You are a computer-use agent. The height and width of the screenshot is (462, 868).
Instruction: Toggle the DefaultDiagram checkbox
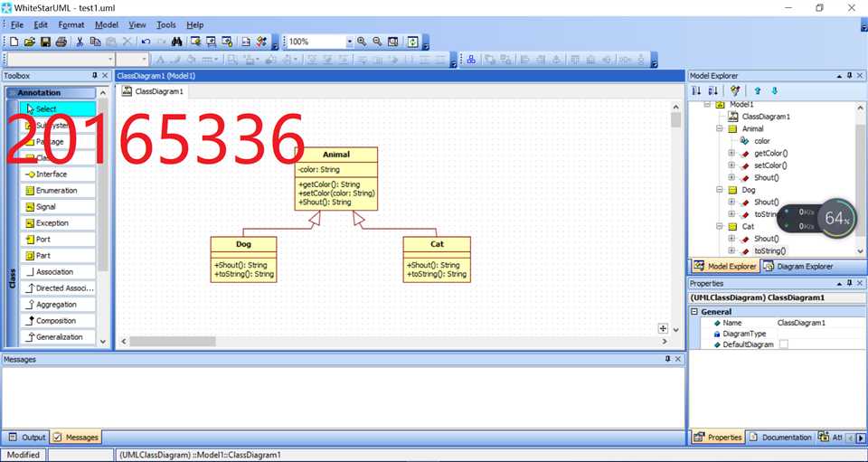[x=783, y=344]
